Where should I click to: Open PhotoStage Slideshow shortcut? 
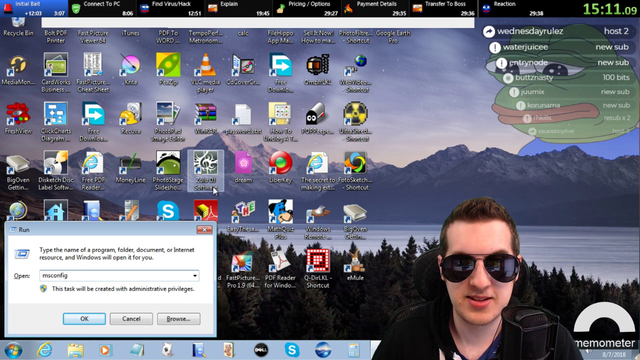tap(168, 170)
